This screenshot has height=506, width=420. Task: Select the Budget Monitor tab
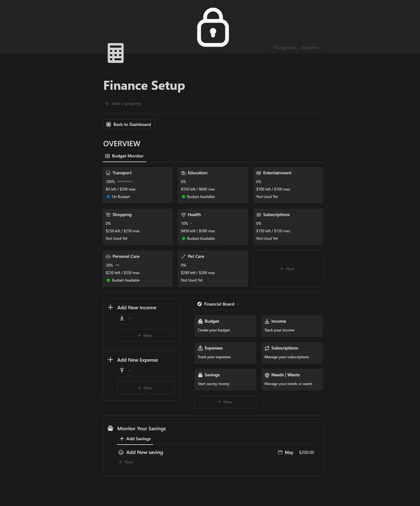(x=124, y=156)
